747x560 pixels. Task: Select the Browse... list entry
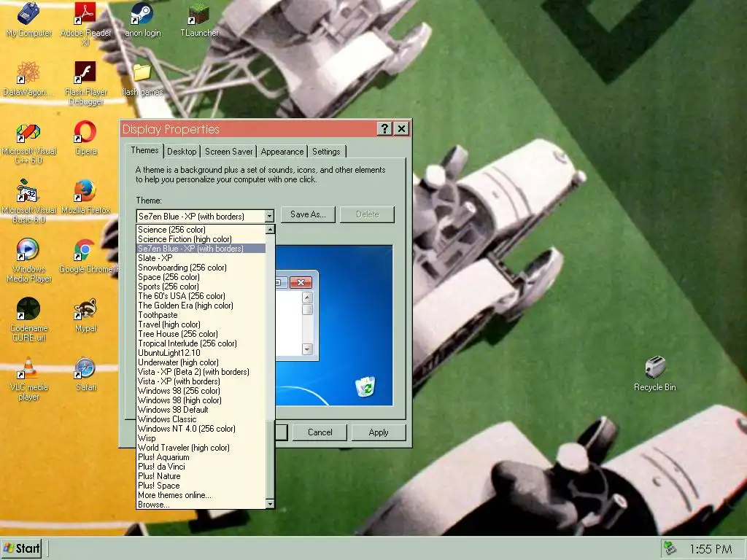(201, 505)
